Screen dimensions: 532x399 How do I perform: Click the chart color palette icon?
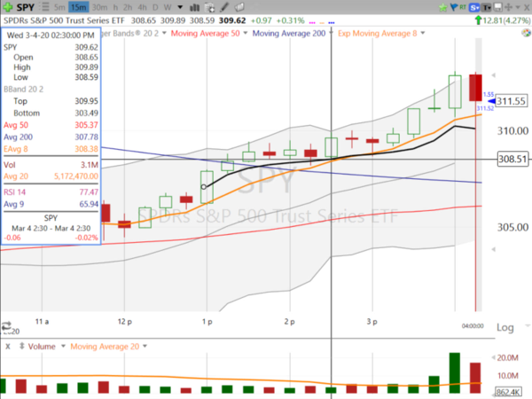pyautogui.click(x=526, y=33)
